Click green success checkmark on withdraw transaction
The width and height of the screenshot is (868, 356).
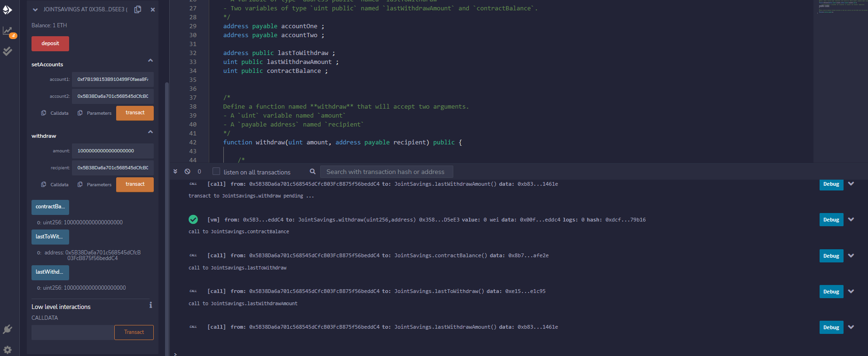click(x=193, y=219)
